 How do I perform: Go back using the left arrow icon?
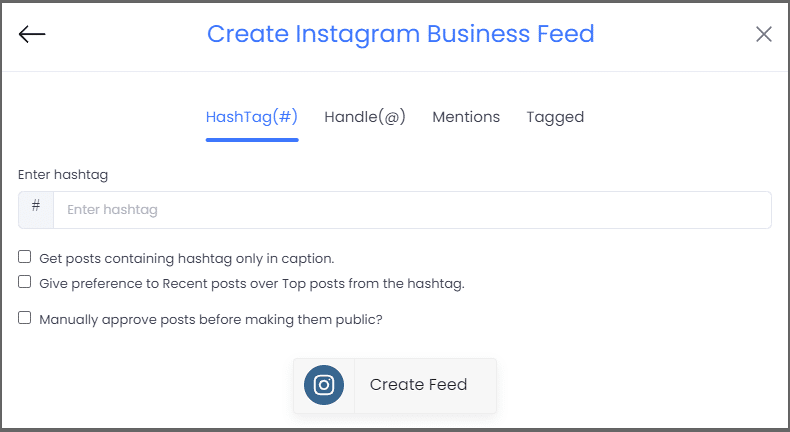click(32, 34)
